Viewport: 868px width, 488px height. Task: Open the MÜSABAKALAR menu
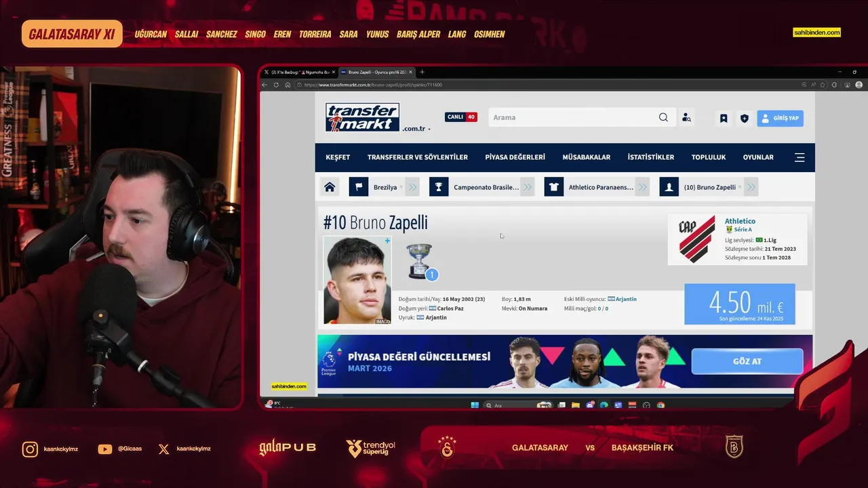coord(586,157)
